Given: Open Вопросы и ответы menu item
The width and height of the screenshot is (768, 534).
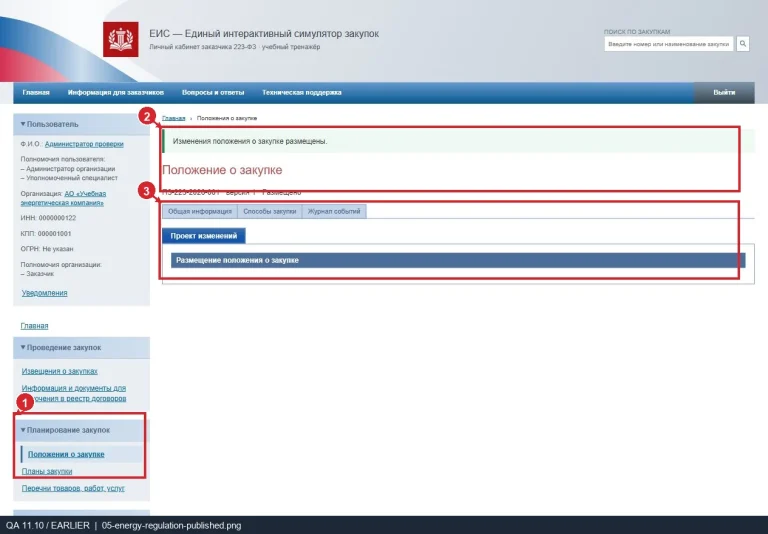Looking at the screenshot, I should click(213, 93).
